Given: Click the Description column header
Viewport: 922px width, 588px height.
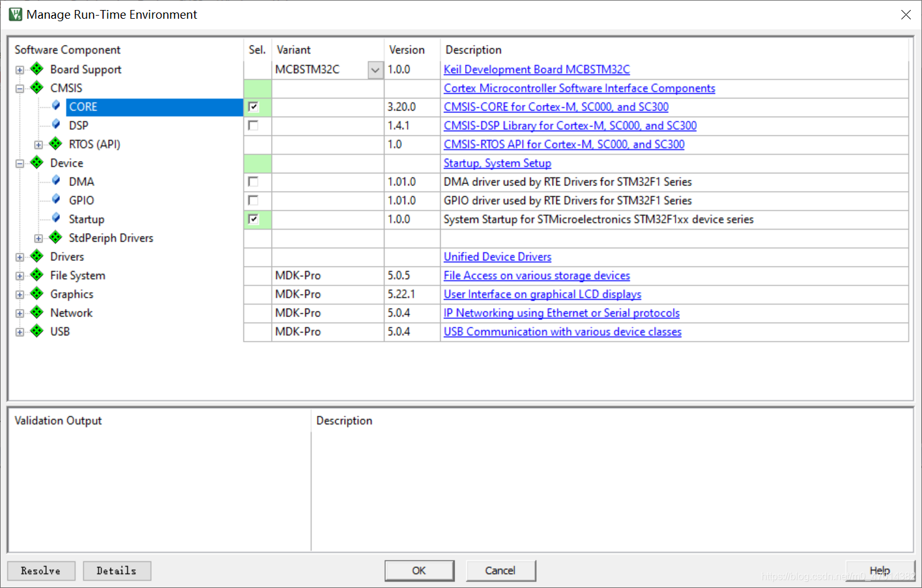Looking at the screenshot, I should 473,50.
